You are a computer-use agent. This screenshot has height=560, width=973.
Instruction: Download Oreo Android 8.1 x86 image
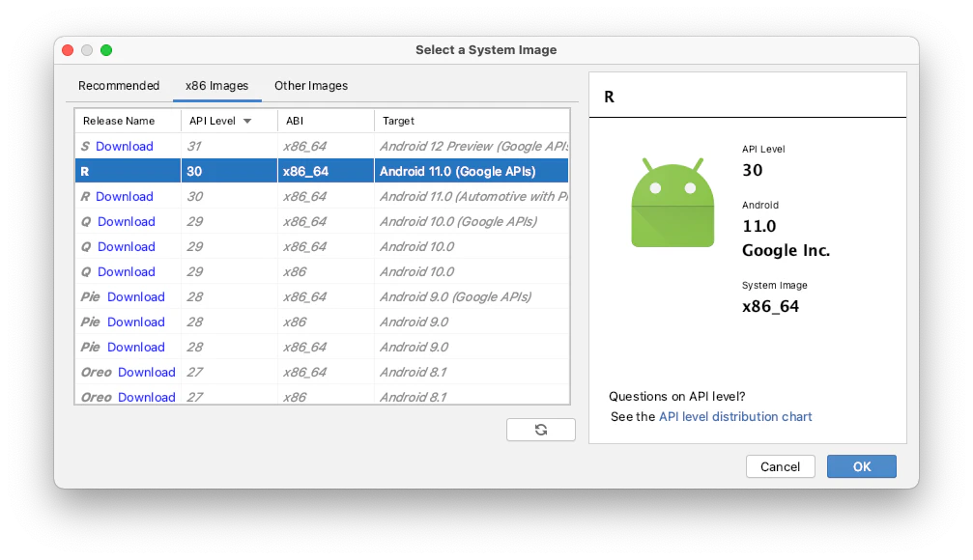pos(147,397)
